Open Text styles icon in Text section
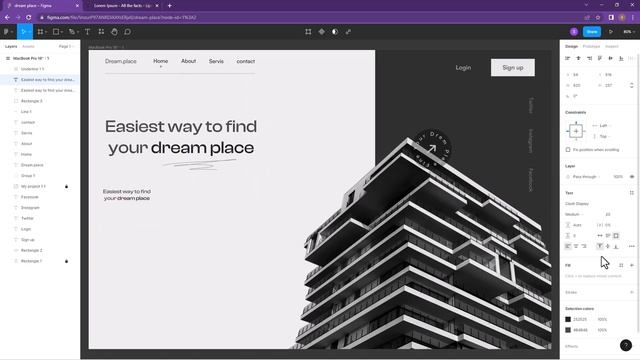 point(632,193)
